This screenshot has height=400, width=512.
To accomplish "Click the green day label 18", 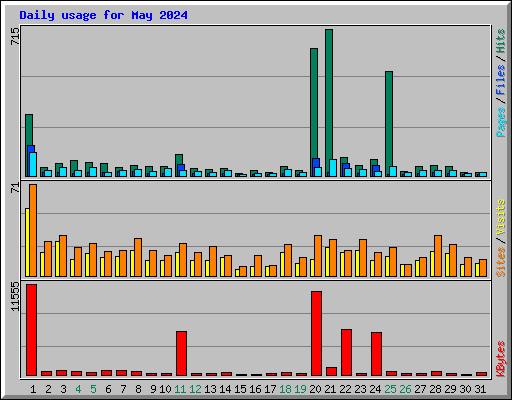I will tap(285, 389).
